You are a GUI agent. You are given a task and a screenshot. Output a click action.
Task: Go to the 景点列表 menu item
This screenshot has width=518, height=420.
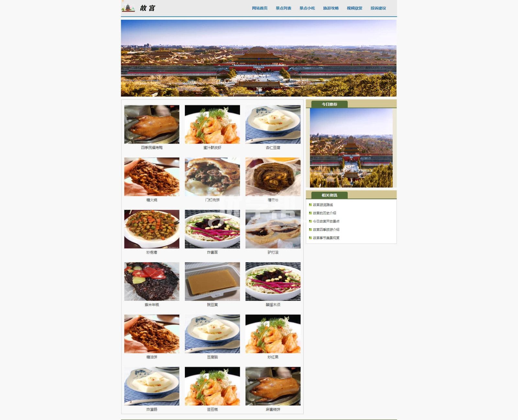(x=283, y=8)
